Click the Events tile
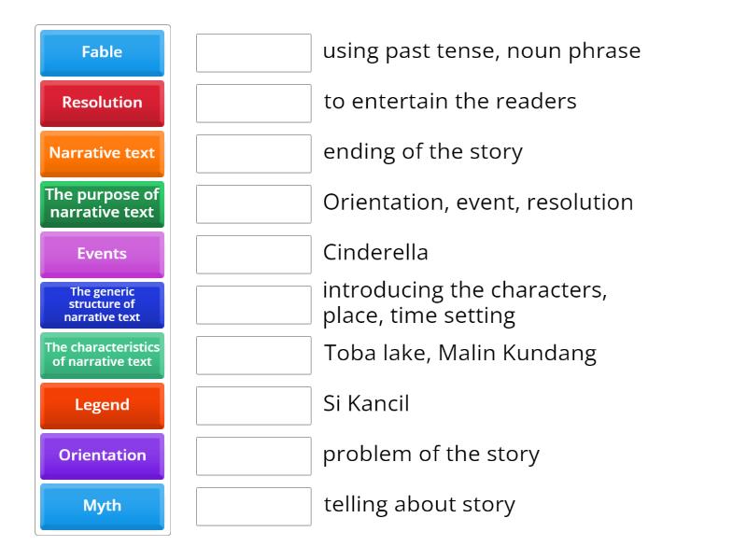Screen dimensions: 747x560 [101, 254]
